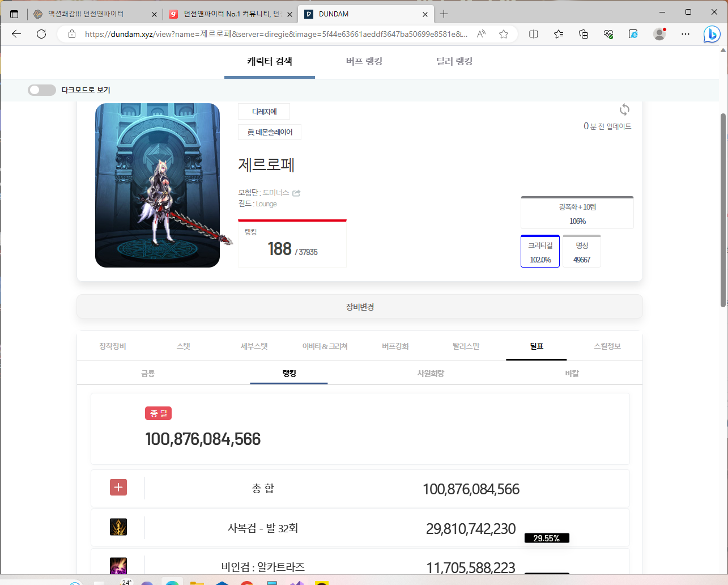The width and height of the screenshot is (728, 585).
Task: Go back to the previous page
Action: pos(16,34)
